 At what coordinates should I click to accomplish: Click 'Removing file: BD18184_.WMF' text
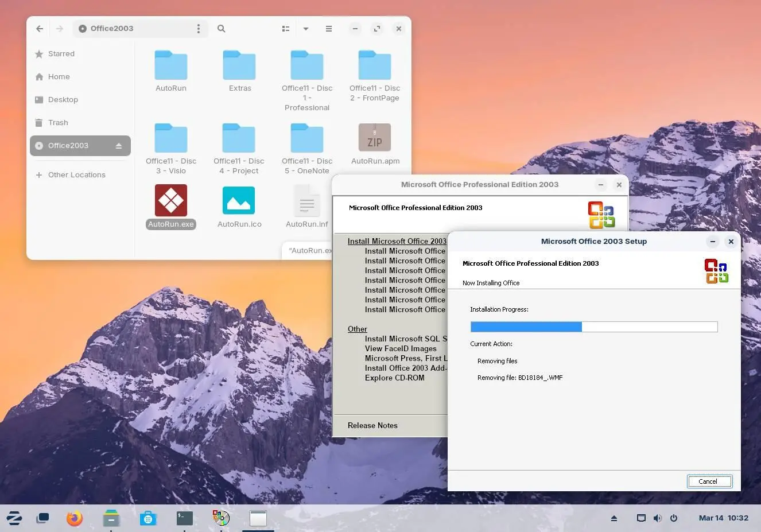point(520,378)
